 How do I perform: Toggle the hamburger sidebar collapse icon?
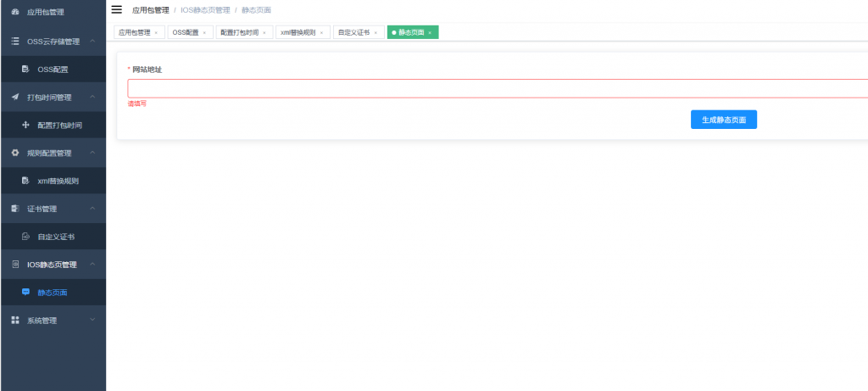point(117,9)
